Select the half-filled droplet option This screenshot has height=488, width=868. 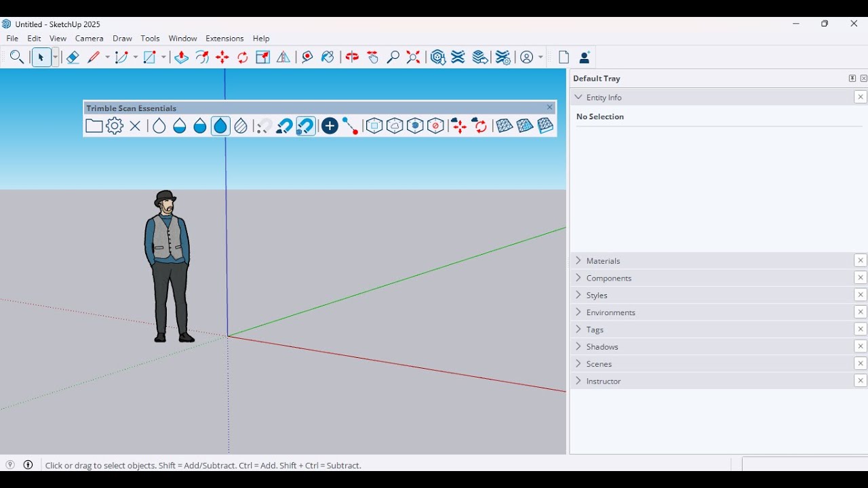[180, 126]
